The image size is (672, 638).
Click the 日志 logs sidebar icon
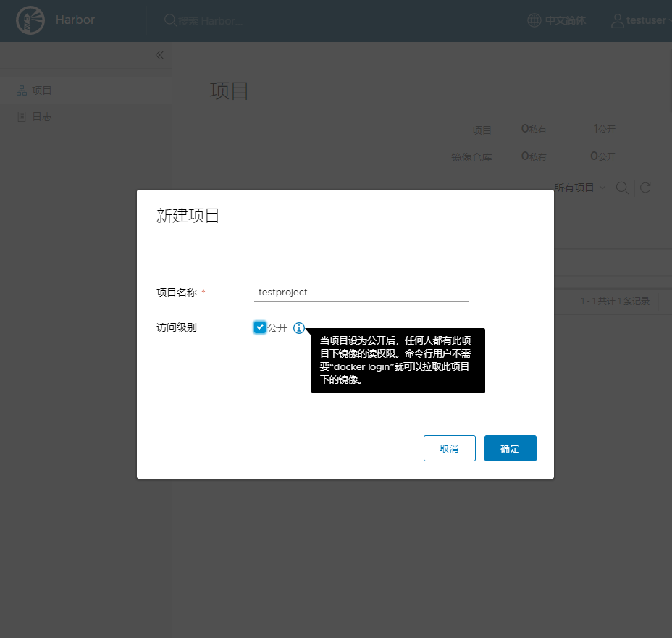[x=22, y=117]
